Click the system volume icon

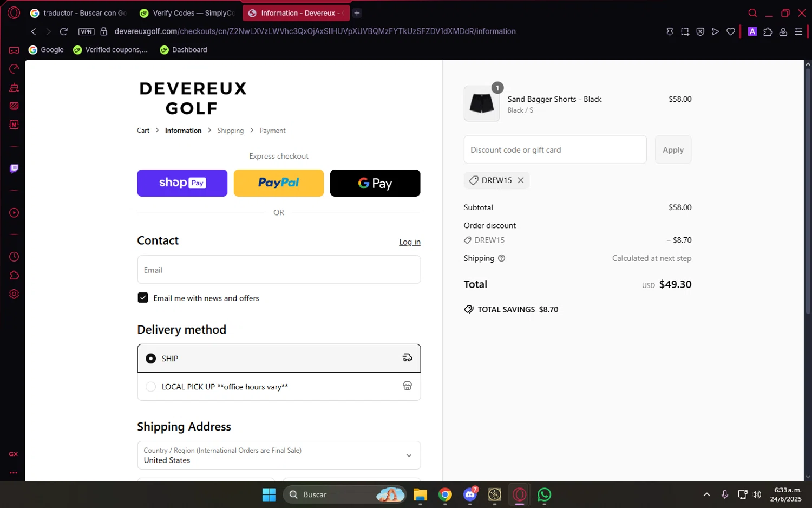(757, 494)
